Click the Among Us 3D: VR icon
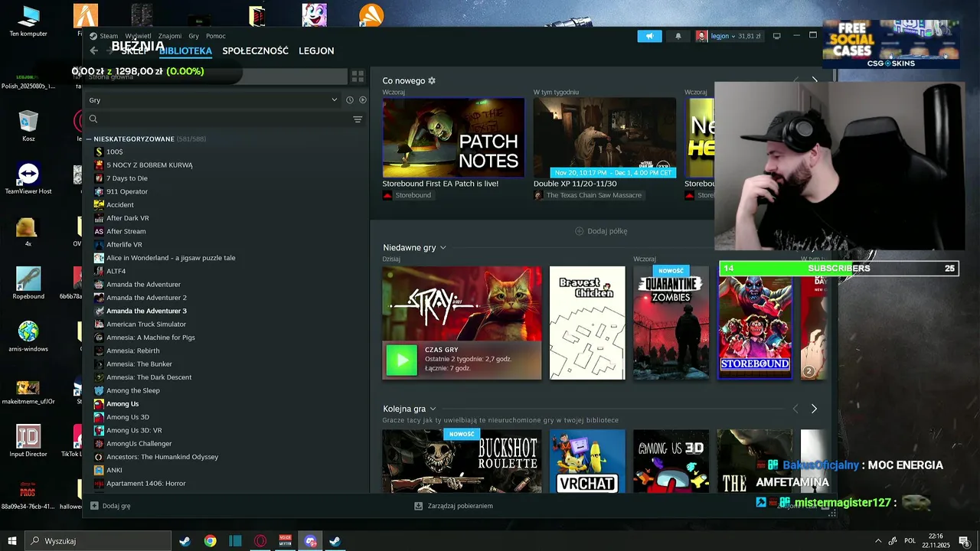The width and height of the screenshot is (980, 551). 99,430
